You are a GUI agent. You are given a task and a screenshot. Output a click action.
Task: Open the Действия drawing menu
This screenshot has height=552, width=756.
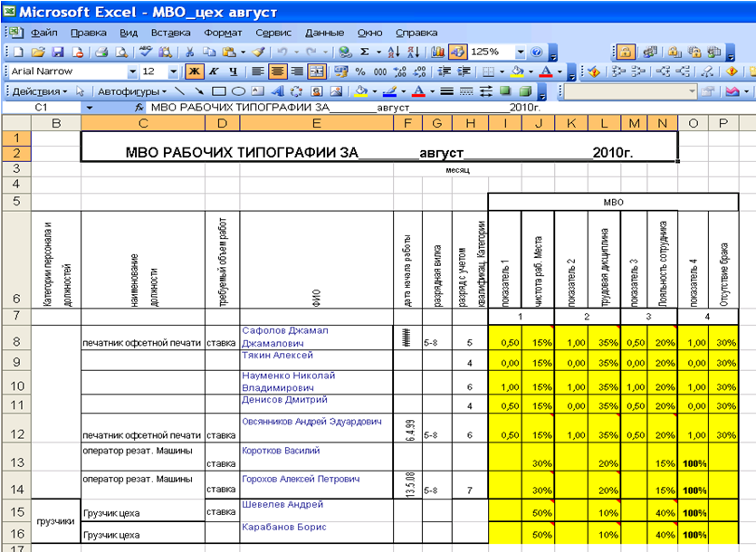point(40,91)
